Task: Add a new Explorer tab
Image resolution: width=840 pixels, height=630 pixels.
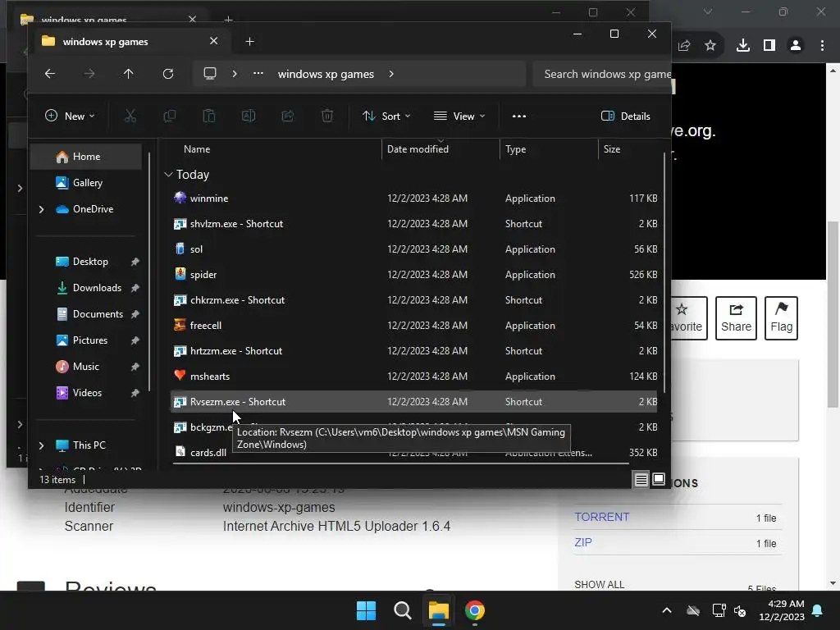Action: [x=249, y=42]
